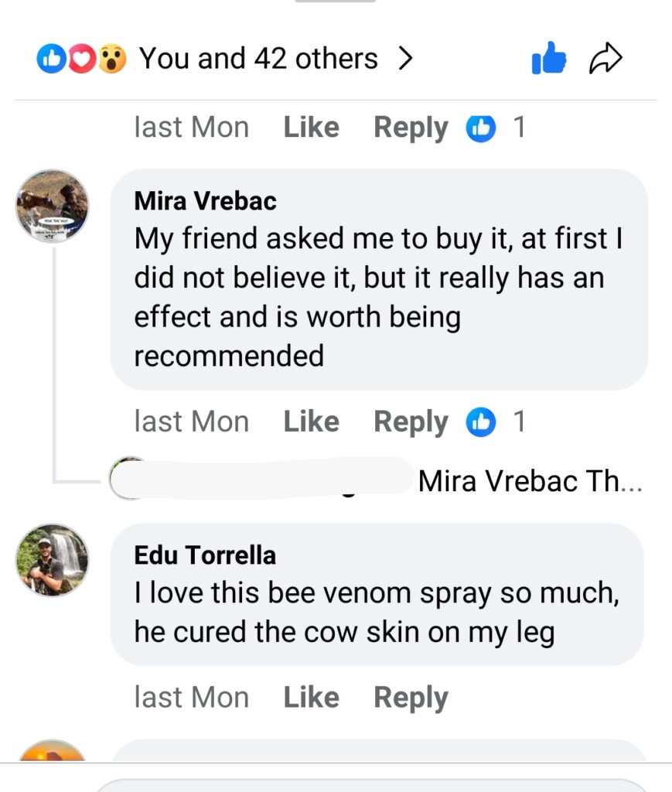672x792 pixels.
Task: Expand the reply mentioning Mira Vrebac
Action: pos(529,482)
